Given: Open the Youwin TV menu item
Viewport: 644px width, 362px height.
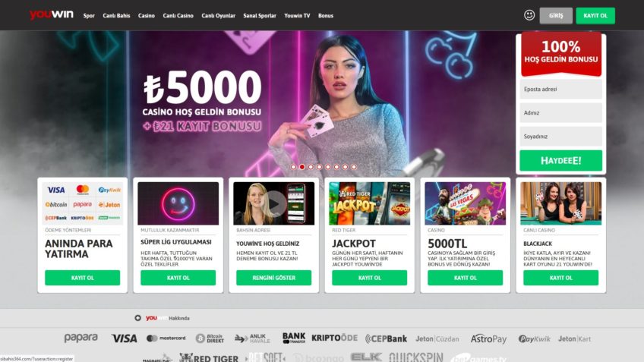Looking at the screenshot, I should pyautogui.click(x=297, y=16).
